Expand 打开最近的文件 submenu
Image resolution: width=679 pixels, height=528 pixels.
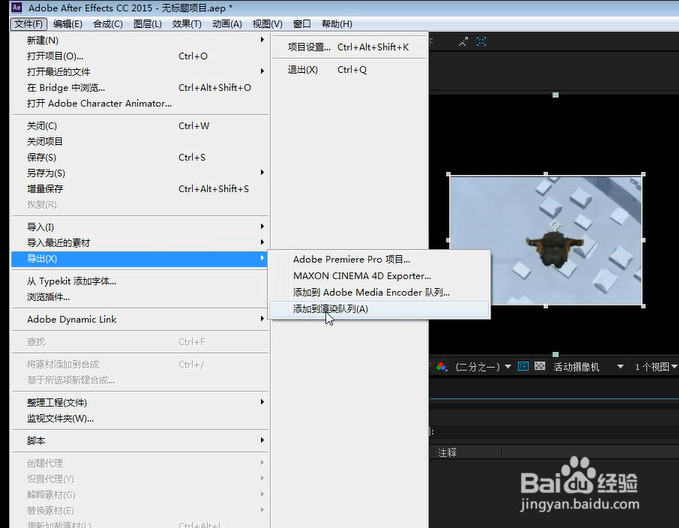tap(139, 72)
